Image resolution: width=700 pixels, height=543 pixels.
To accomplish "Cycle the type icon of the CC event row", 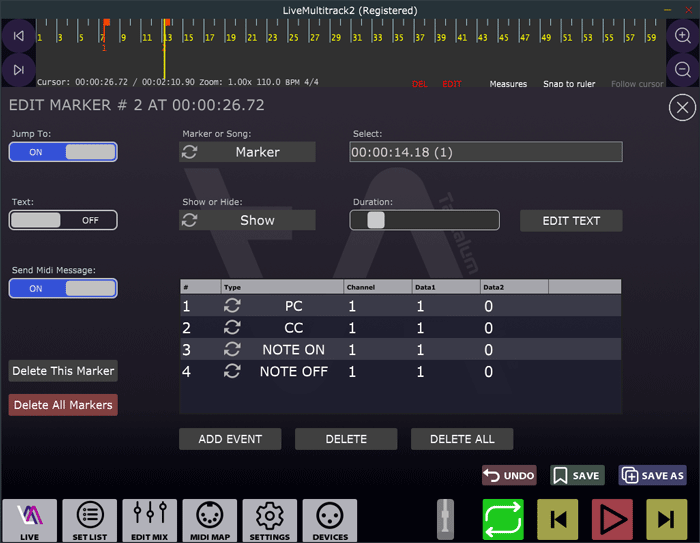I will [x=232, y=327].
